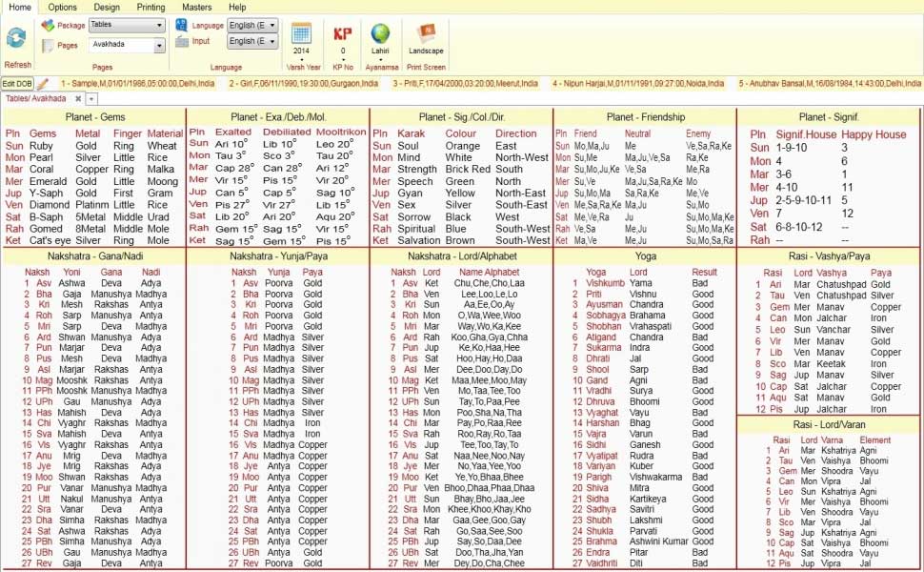
Task: Click the Cat's eye gem cell
Action: [x=50, y=240]
